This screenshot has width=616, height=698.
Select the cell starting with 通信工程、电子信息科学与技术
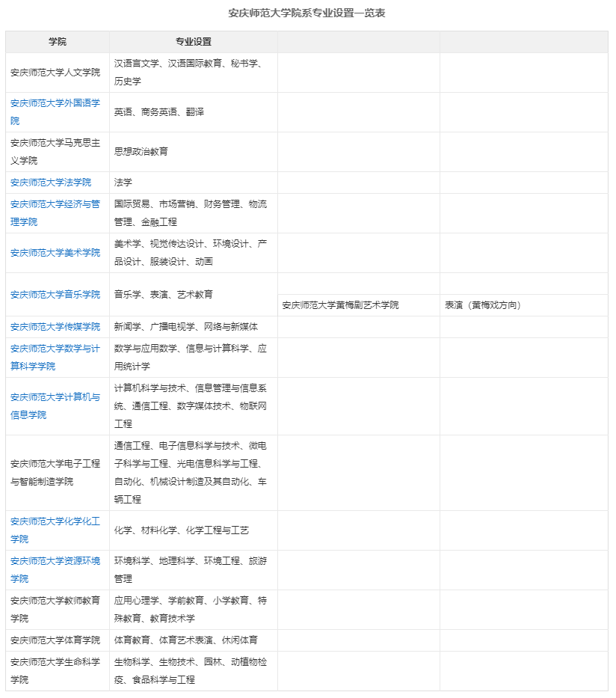click(x=194, y=473)
